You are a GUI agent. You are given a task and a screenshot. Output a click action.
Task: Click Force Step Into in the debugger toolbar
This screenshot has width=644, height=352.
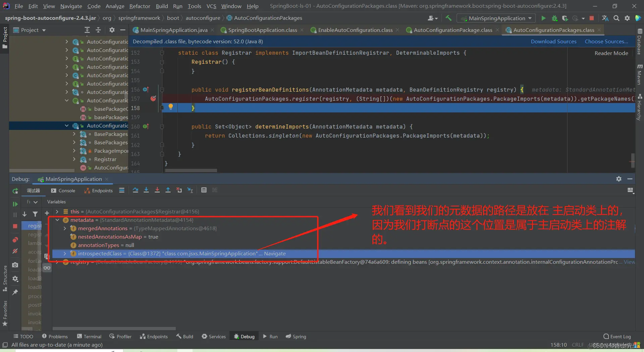point(157,190)
